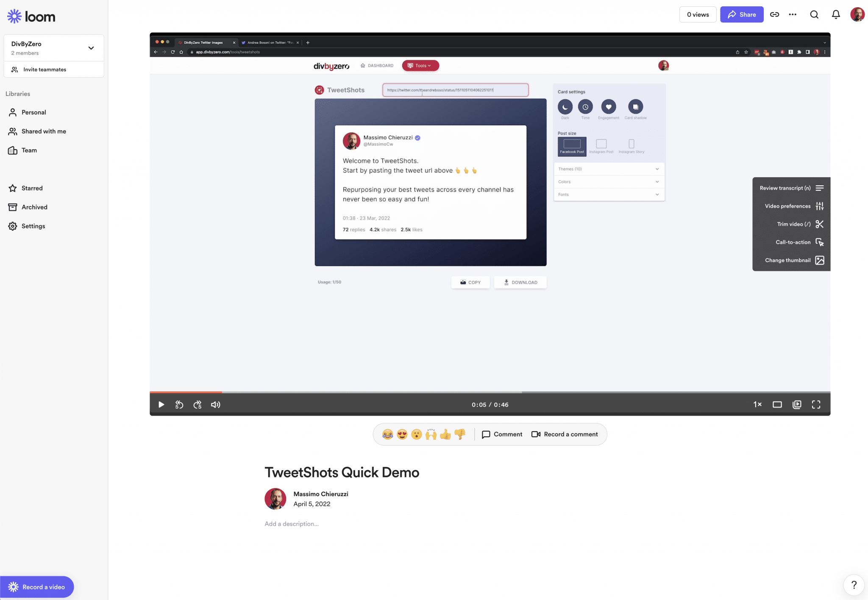Open the help question mark button
The height and width of the screenshot is (600, 868).
(x=854, y=585)
